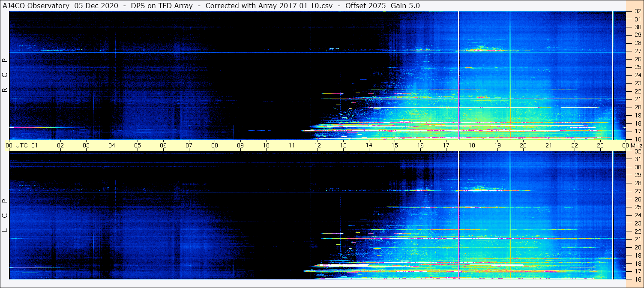Click the UTC time axis hour label '20'
The width and height of the screenshot is (644, 288).
pyautogui.click(x=523, y=145)
